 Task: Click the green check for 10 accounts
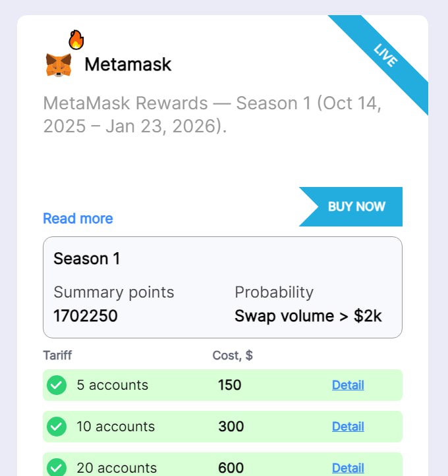57,427
